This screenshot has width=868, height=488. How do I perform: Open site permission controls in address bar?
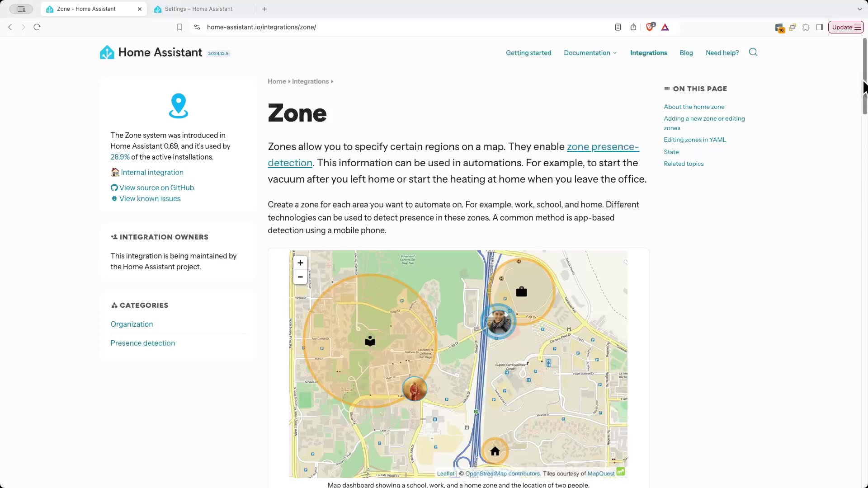click(196, 27)
